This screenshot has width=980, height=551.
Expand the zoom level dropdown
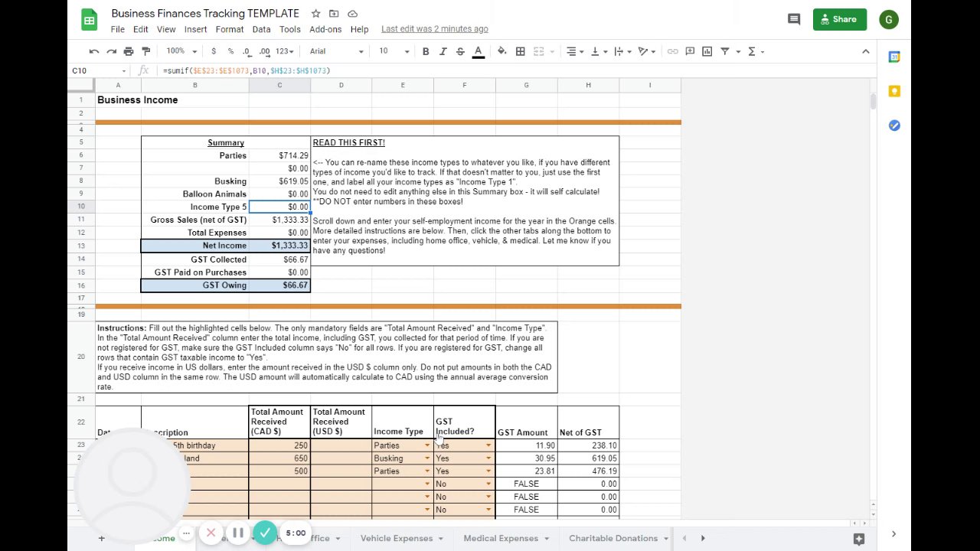coord(182,51)
